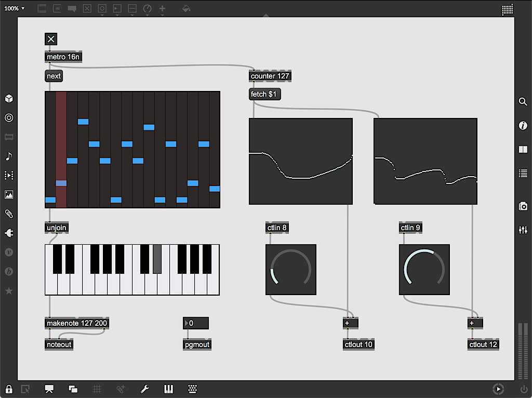The width and height of the screenshot is (532, 398).
Task: Select the pgmout object
Action: pos(197,344)
